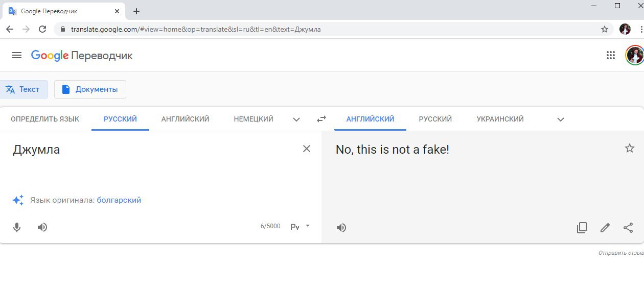Share the translation
This screenshot has height=290, width=644.
pos(628,228)
